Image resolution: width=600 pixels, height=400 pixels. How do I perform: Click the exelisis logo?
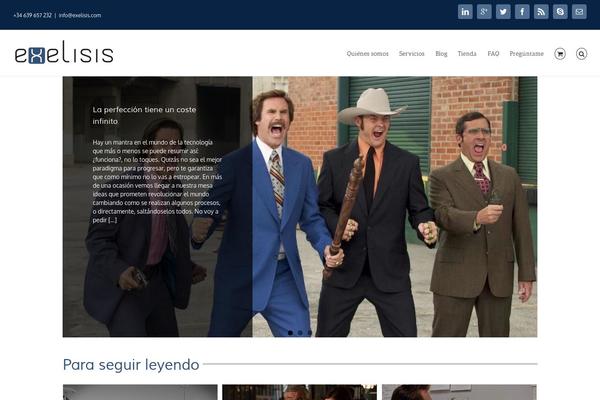click(64, 52)
